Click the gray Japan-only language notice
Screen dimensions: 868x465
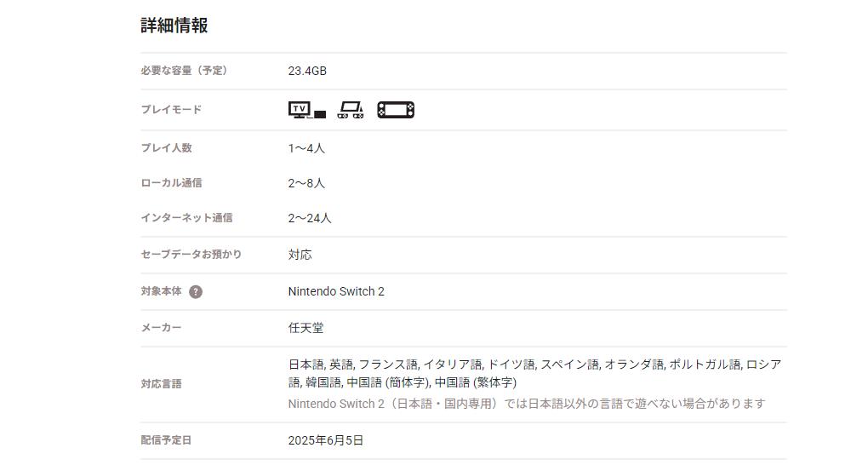526,404
